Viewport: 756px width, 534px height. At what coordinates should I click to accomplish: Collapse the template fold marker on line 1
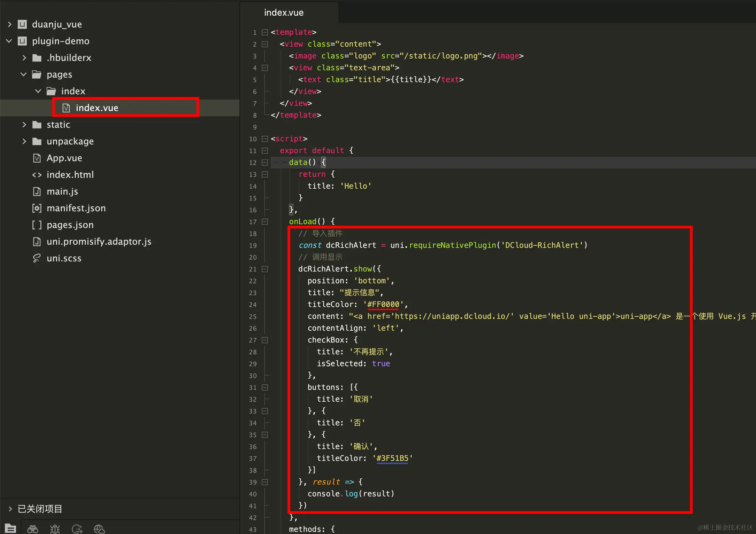pos(265,32)
